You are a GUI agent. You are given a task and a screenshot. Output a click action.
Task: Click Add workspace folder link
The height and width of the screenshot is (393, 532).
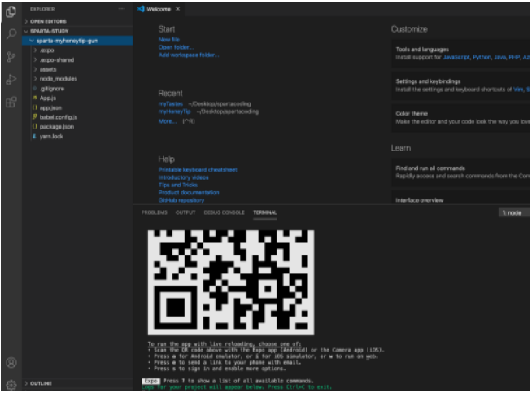point(189,55)
